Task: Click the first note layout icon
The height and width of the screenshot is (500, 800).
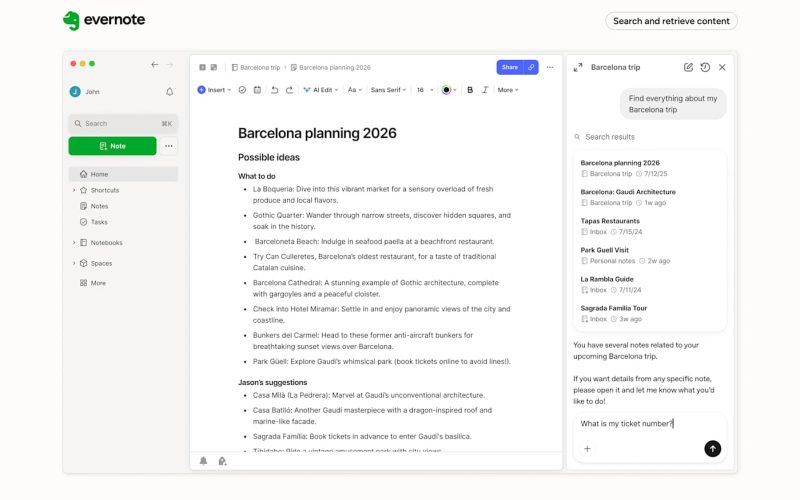Action: click(202, 67)
